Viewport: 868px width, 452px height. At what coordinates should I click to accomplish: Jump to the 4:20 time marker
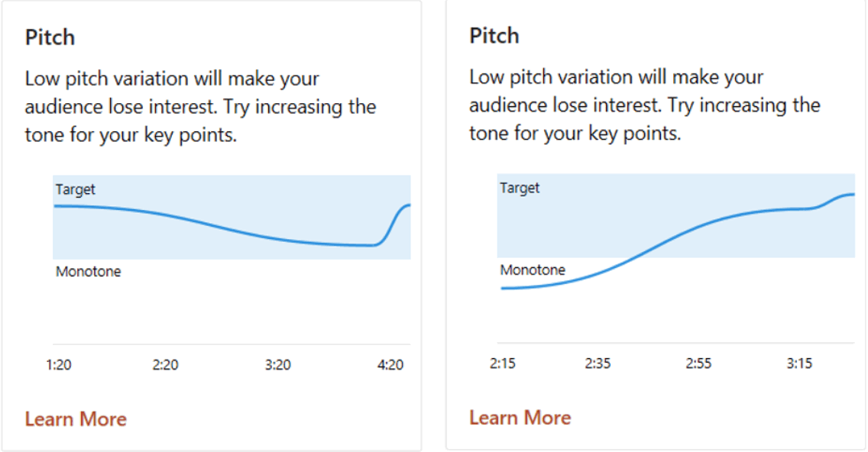(390, 365)
